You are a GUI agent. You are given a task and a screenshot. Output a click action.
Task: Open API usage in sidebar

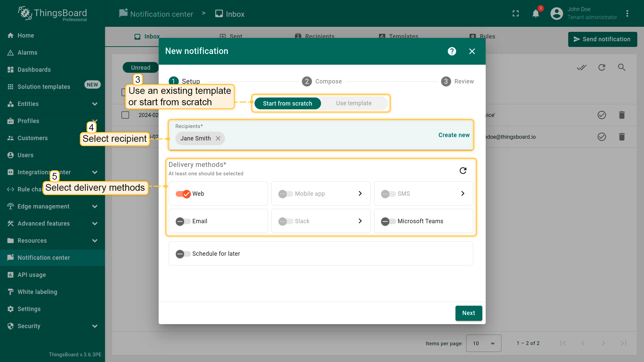click(32, 275)
